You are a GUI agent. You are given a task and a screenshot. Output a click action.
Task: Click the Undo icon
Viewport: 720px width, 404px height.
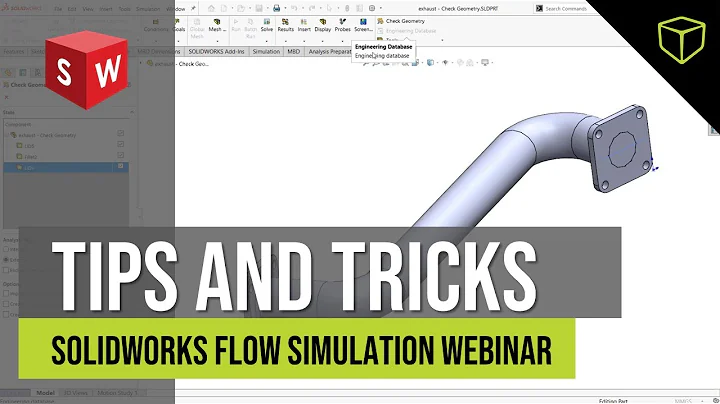coord(294,8)
